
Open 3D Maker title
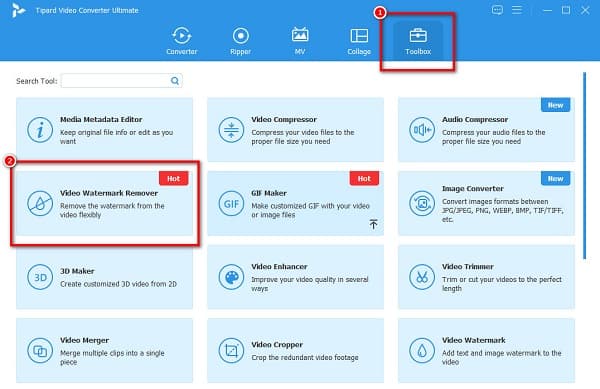(x=77, y=271)
